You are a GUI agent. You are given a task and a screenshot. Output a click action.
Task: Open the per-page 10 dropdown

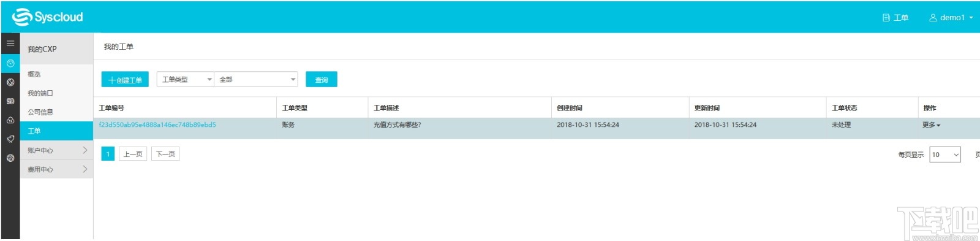tap(945, 155)
